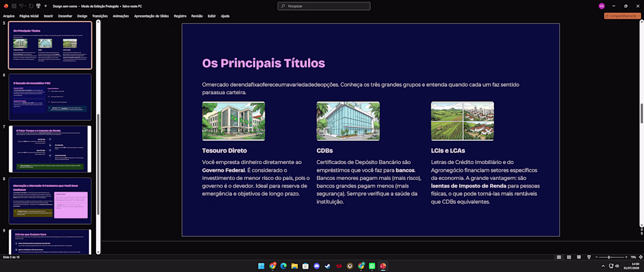Select slide 5 thumbnail Os Principais Títulos
Viewport: 644px width, 272px height.
tap(50, 45)
